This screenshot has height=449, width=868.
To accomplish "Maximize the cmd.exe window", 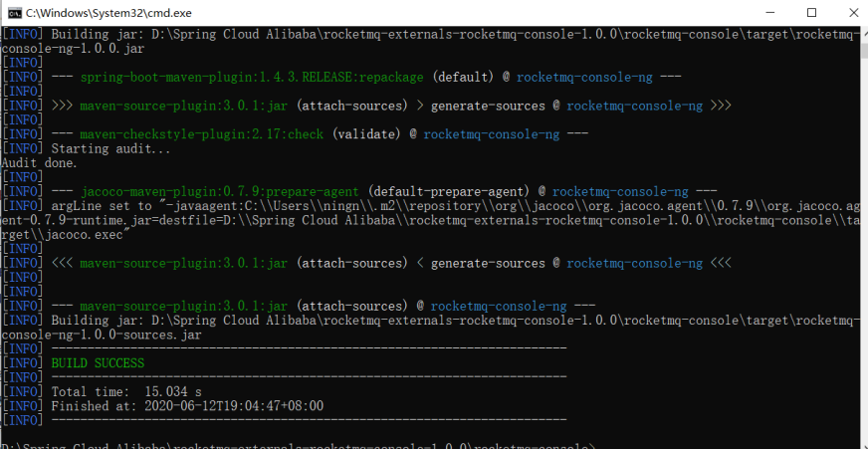I will [x=811, y=13].
